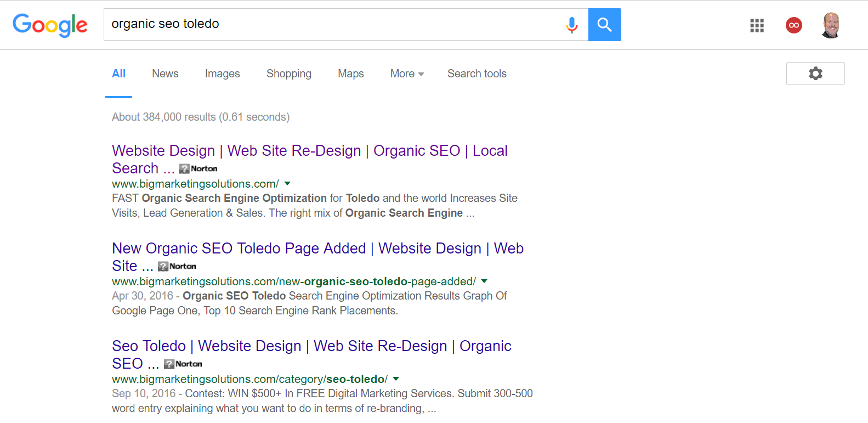Expand arrow next to category/seo-toledo URL

[x=396, y=379]
